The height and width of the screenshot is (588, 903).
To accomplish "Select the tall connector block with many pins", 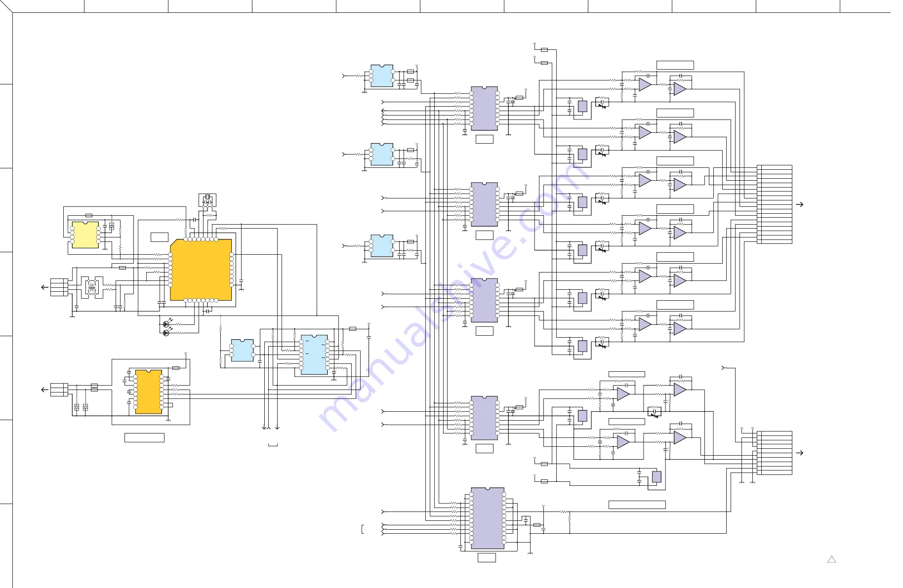I will pos(775,204).
